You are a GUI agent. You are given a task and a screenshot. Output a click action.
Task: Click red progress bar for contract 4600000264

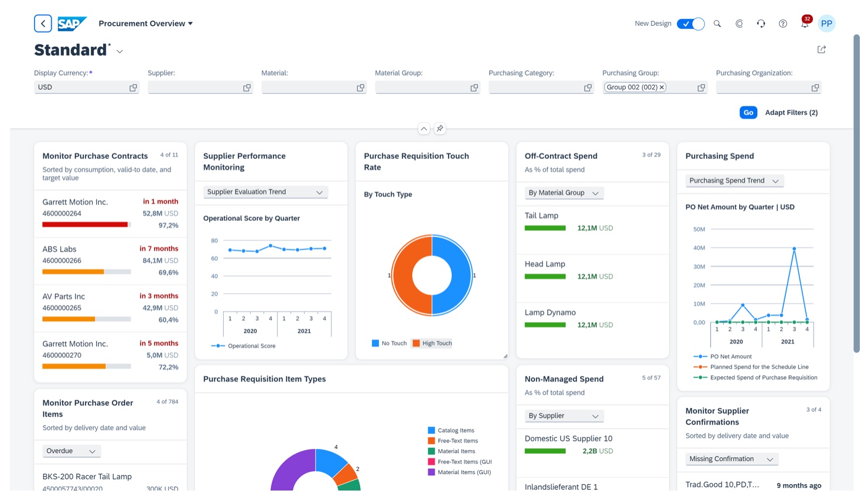pyautogui.click(x=85, y=224)
